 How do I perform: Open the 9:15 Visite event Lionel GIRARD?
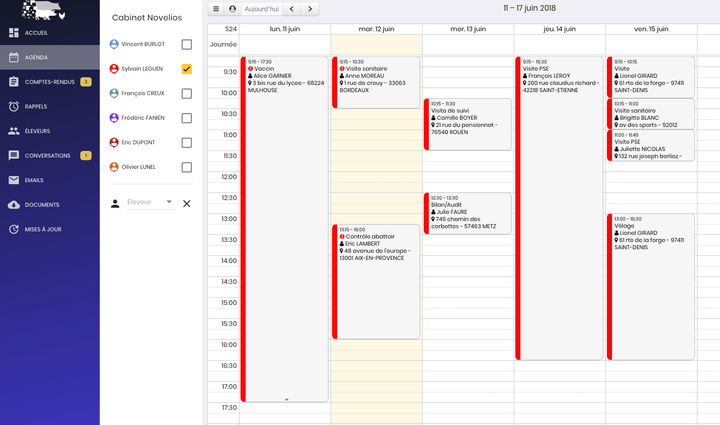[651, 77]
